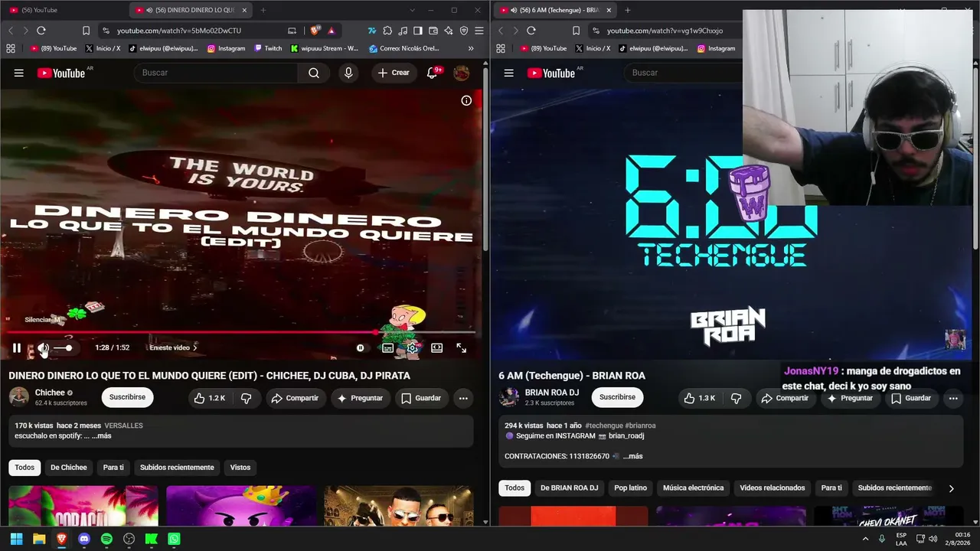Select the 'Pop latino' filter chip
The width and height of the screenshot is (980, 551).
(x=630, y=487)
